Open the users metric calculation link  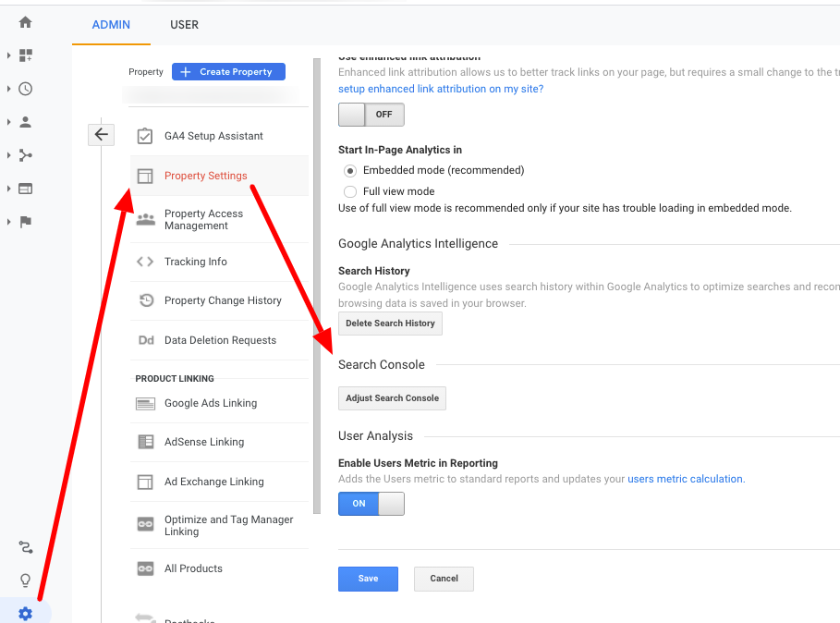click(x=684, y=479)
